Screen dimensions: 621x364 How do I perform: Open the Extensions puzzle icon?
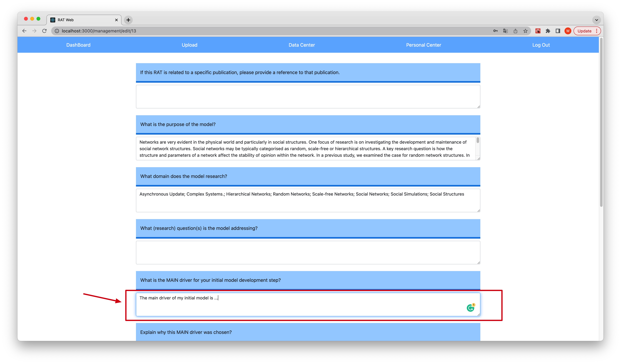click(548, 31)
